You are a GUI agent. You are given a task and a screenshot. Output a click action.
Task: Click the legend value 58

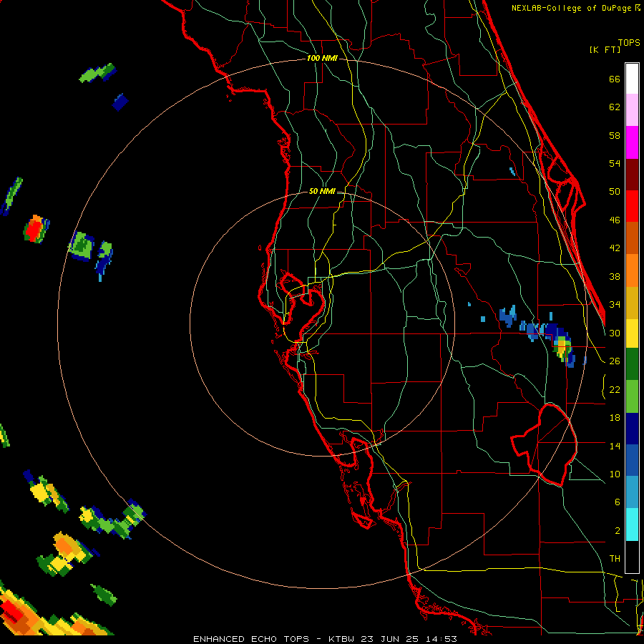(615, 135)
